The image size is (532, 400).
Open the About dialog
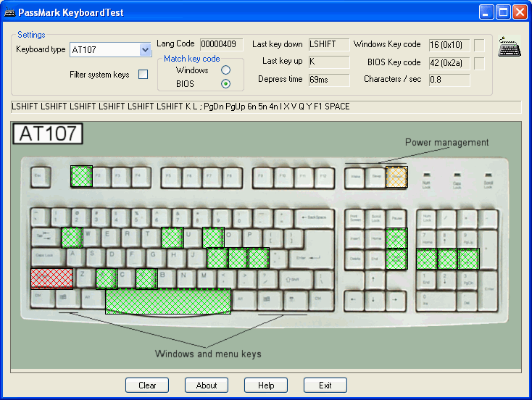[207, 386]
